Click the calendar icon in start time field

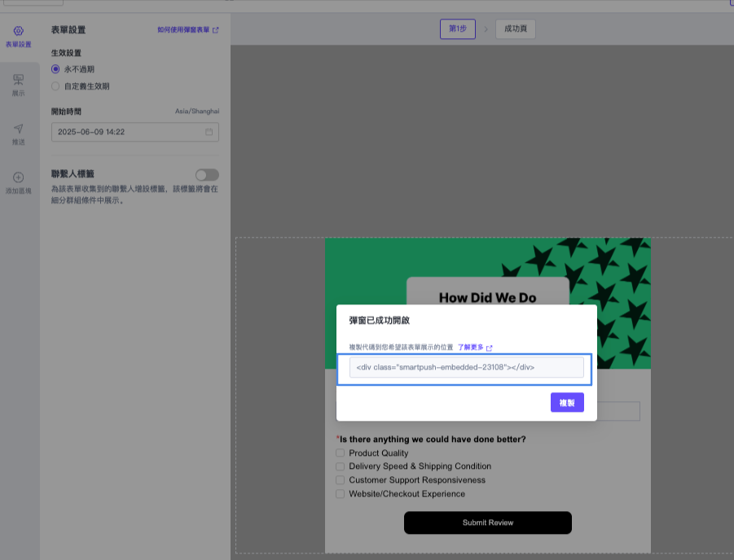click(209, 132)
